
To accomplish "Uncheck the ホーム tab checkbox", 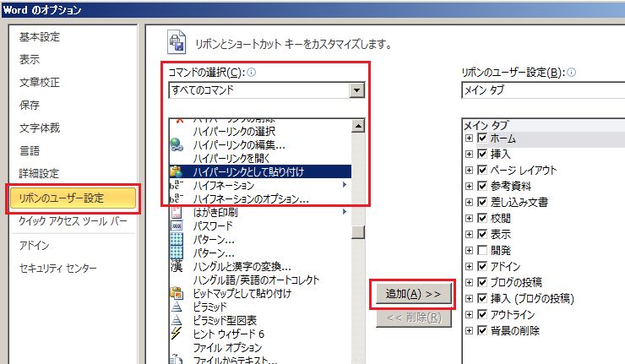I will coord(482,138).
